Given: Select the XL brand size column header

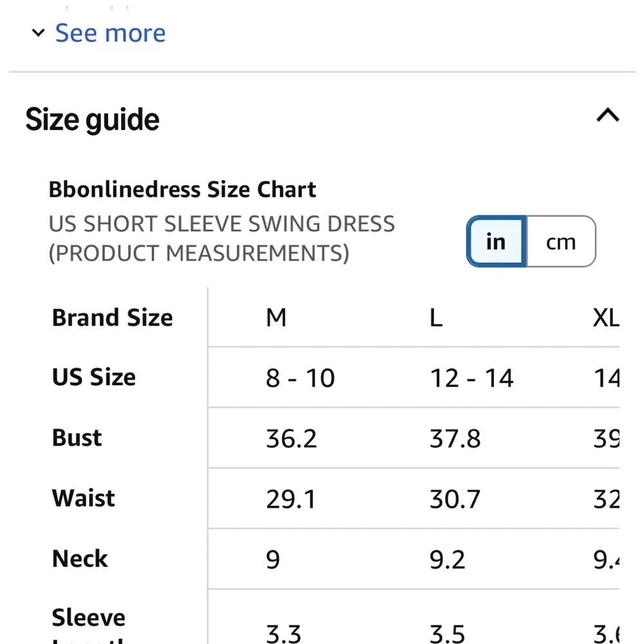Looking at the screenshot, I should point(605,318).
